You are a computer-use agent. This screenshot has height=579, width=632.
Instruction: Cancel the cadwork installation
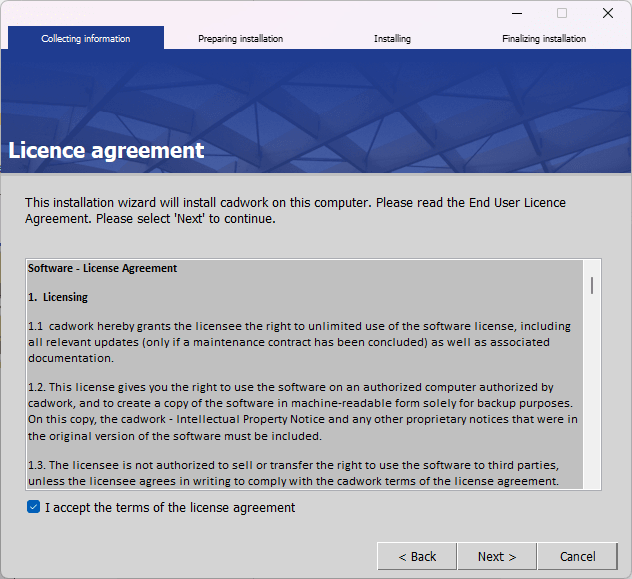click(577, 556)
